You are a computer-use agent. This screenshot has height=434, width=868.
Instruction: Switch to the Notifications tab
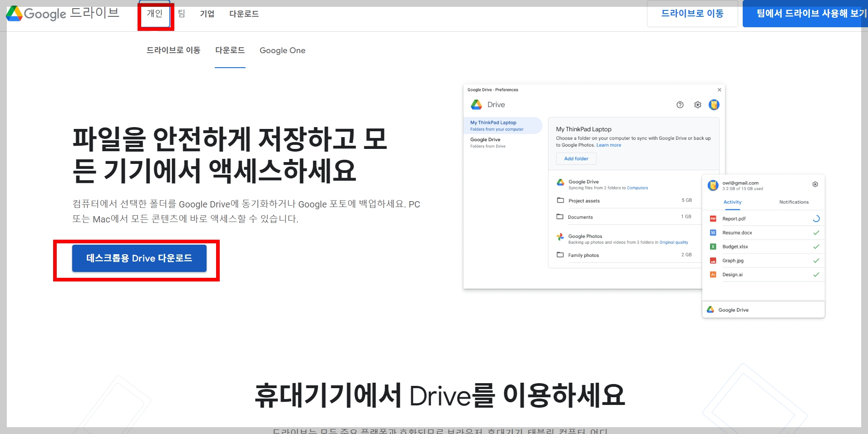point(794,202)
